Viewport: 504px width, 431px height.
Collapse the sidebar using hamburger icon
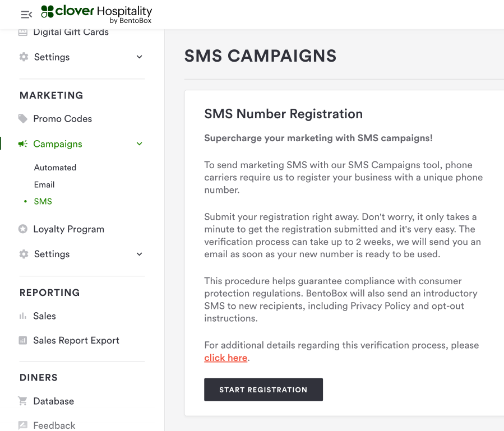click(26, 15)
